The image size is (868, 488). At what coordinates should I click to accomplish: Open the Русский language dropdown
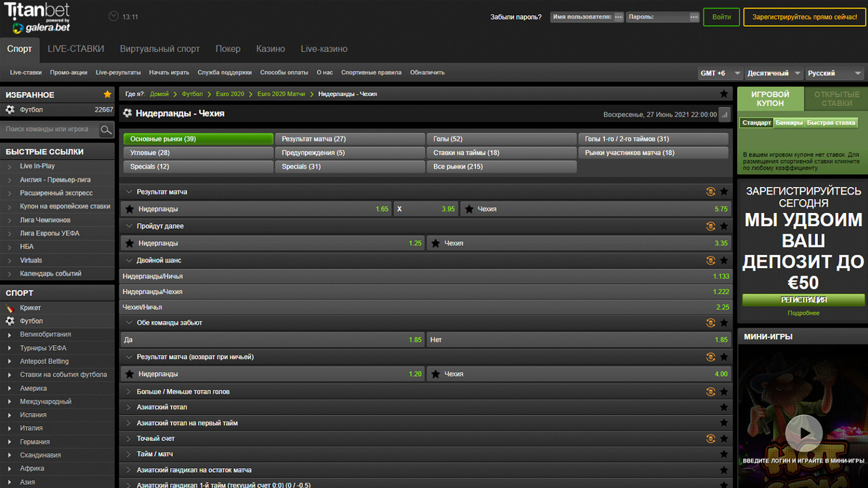click(834, 73)
